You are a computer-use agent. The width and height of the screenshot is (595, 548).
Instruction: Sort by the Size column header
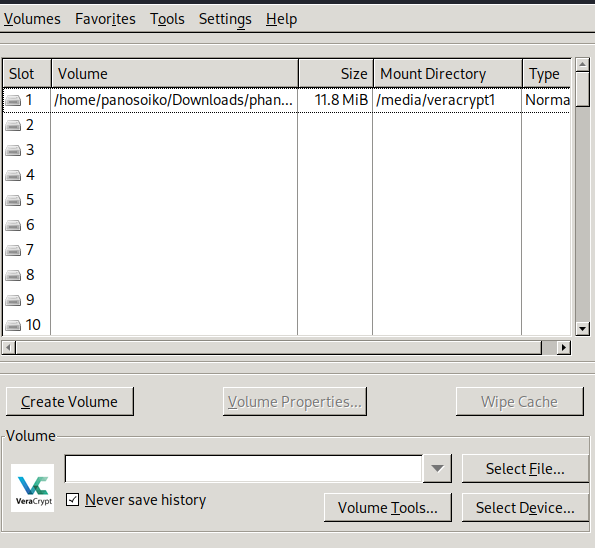click(x=336, y=74)
